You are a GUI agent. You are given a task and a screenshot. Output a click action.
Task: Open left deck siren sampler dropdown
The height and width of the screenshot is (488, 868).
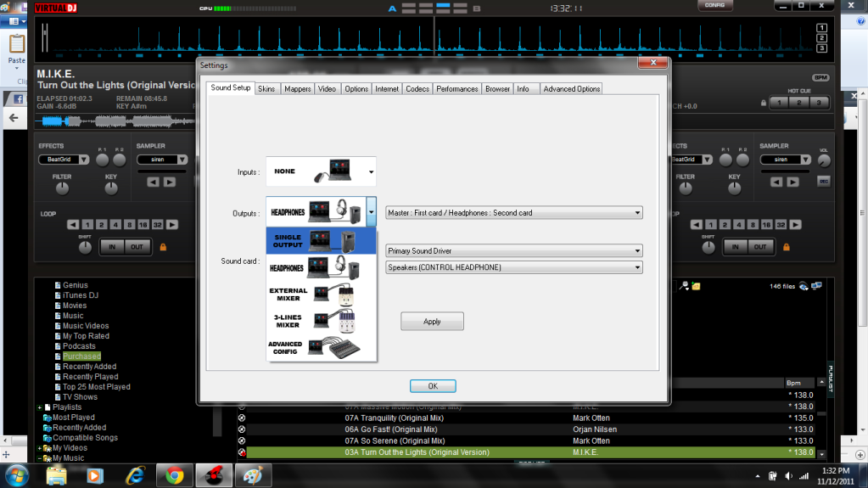pos(162,160)
